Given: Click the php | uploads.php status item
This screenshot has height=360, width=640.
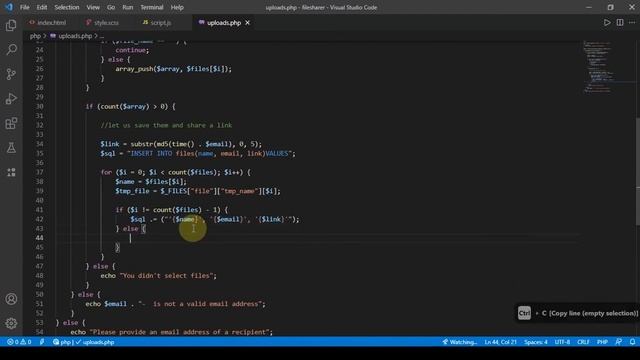Looking at the screenshot, I should [84, 342].
